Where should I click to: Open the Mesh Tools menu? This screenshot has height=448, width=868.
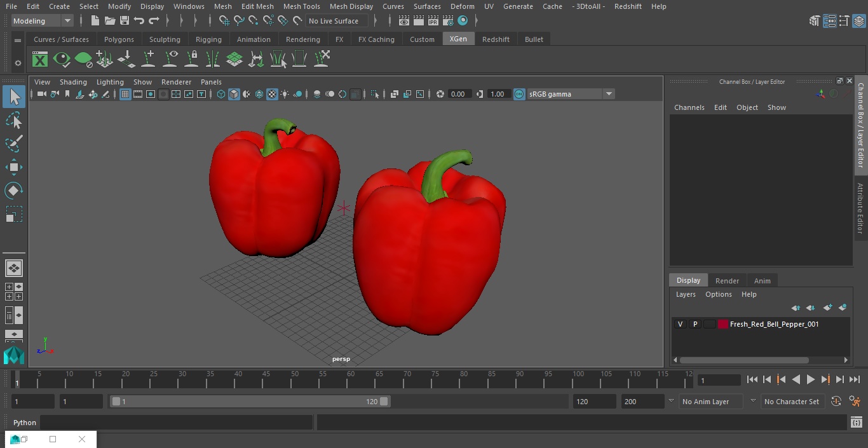(x=302, y=6)
